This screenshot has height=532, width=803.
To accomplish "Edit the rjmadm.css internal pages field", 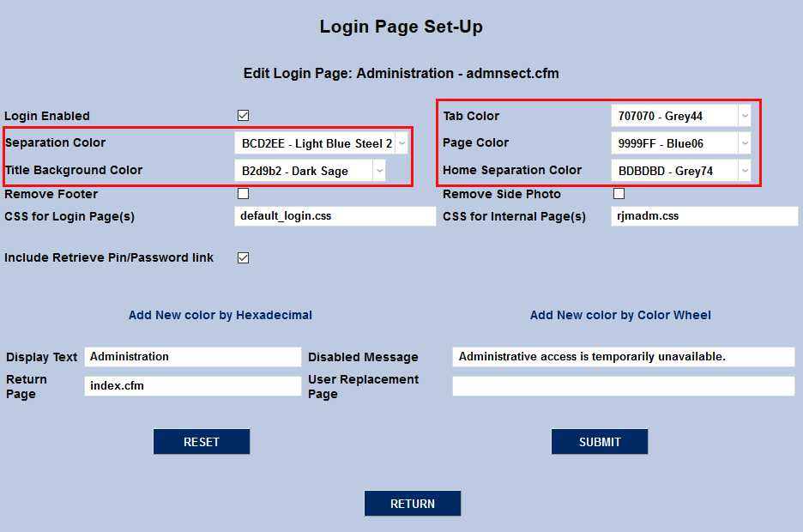I will click(x=703, y=215).
